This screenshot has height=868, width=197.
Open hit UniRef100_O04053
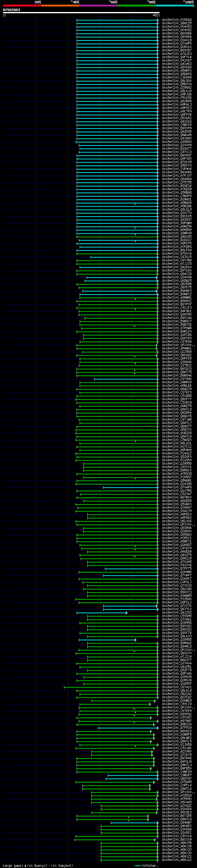176,26
